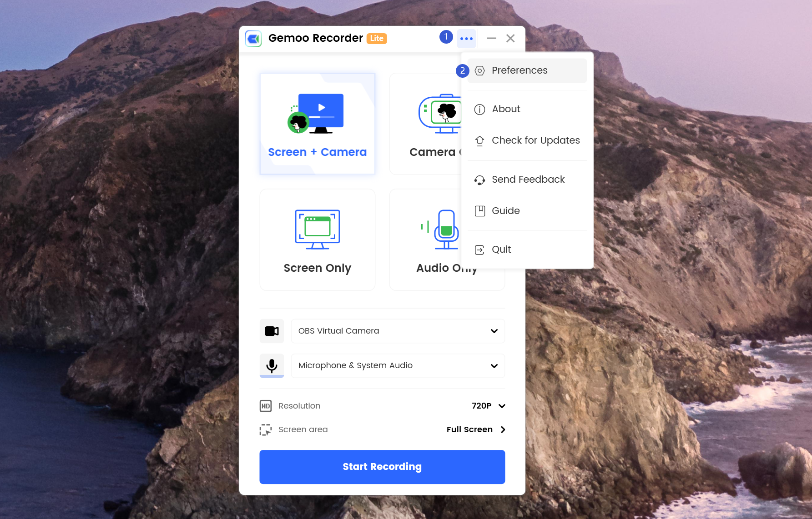Click the Quit exit icon
The image size is (812, 519).
(479, 250)
